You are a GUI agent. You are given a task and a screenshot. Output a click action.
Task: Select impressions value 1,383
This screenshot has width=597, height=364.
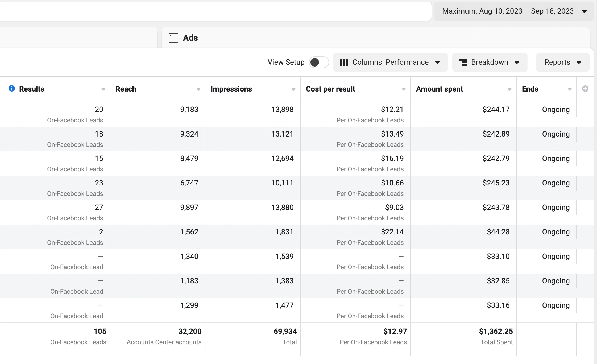point(284,281)
